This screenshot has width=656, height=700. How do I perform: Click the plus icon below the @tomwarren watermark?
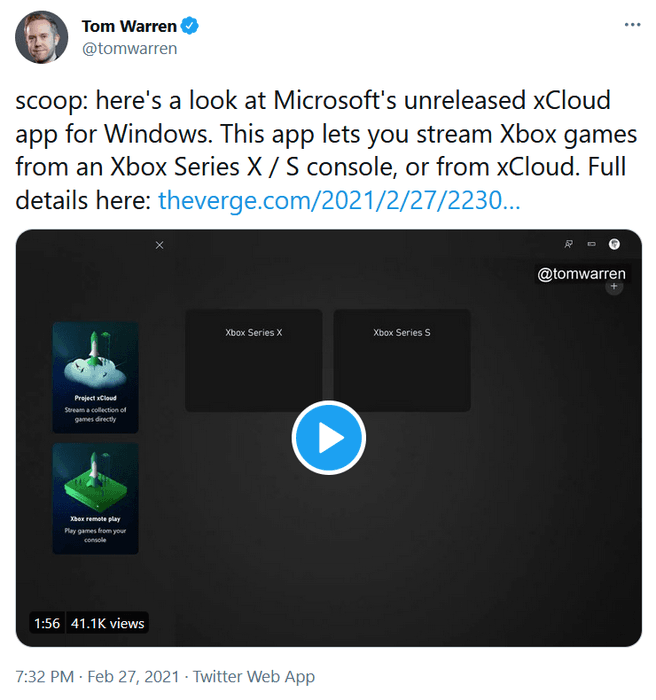click(x=614, y=287)
